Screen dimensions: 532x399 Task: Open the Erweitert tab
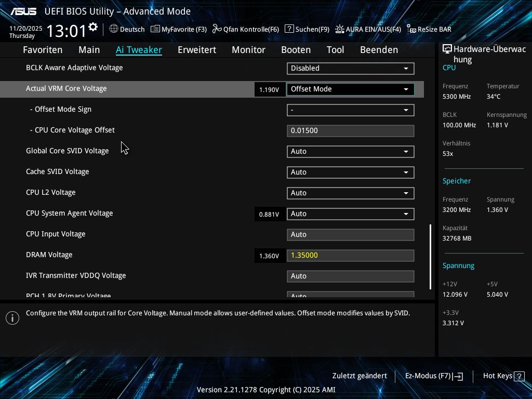tap(197, 50)
